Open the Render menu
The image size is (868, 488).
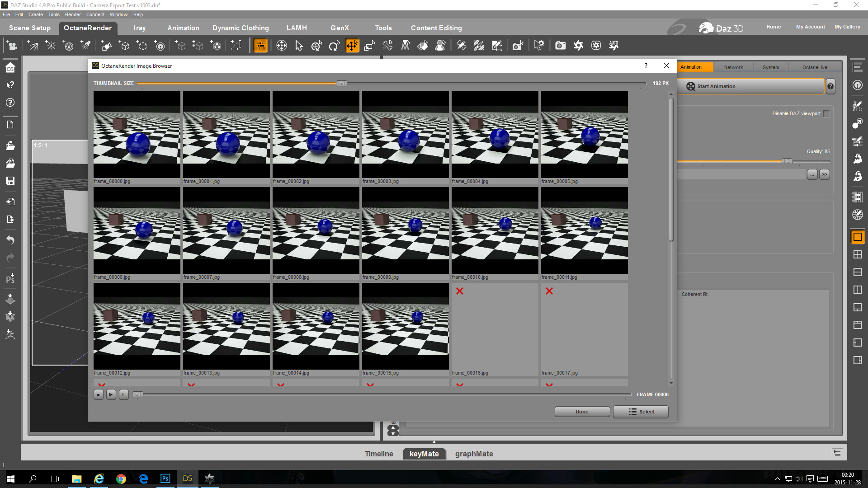tap(72, 14)
